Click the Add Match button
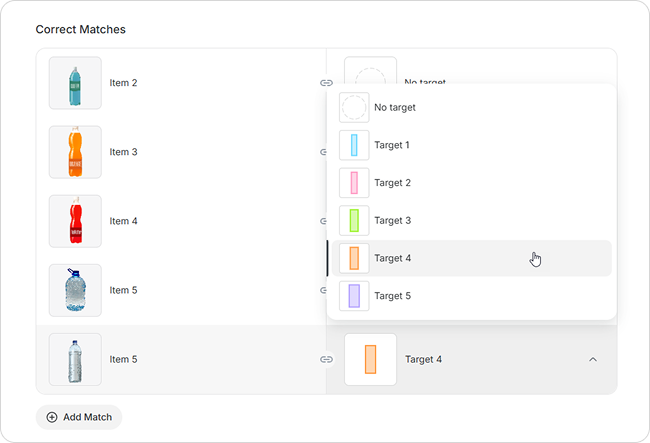The image size is (650, 443). (79, 417)
